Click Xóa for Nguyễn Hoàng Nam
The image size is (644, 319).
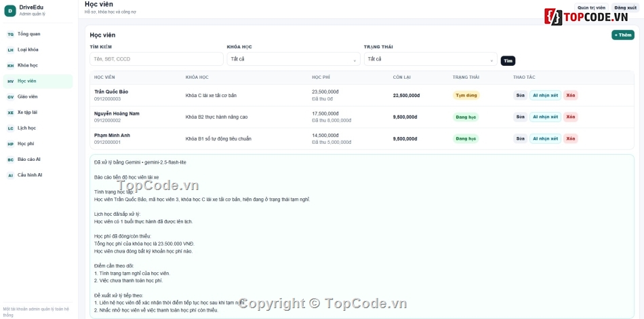[571, 117]
